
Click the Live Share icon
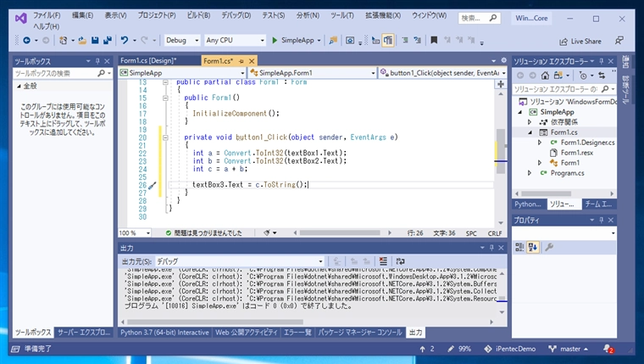point(563,40)
